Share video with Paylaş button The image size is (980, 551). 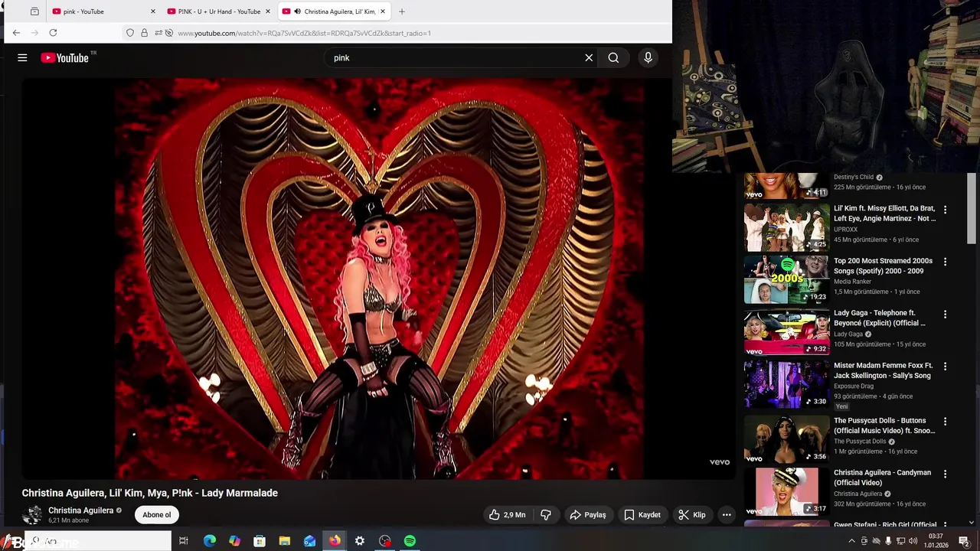click(588, 515)
